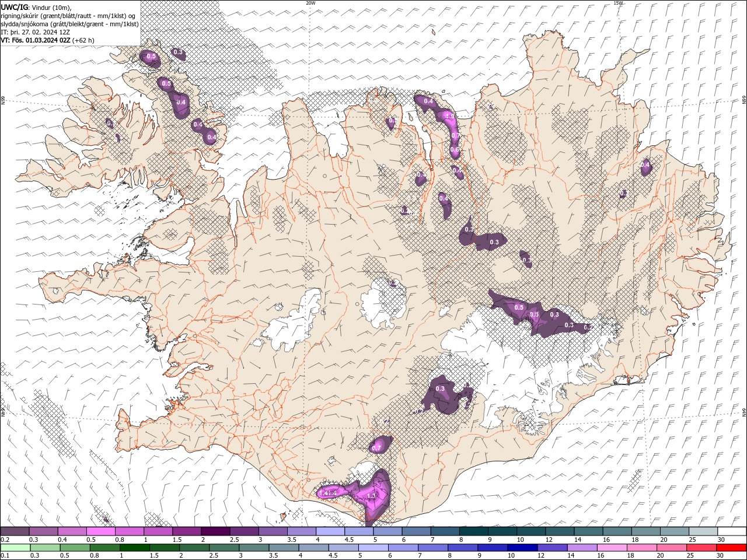Select the green rain swatch between 0.8 and 1
The image size is (747, 560).
tap(104, 548)
